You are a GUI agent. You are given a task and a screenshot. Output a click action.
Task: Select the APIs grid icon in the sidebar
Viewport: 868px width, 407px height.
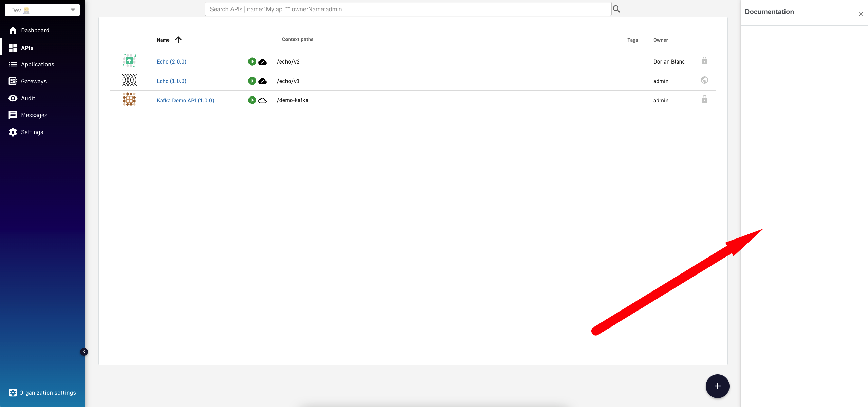coord(13,48)
